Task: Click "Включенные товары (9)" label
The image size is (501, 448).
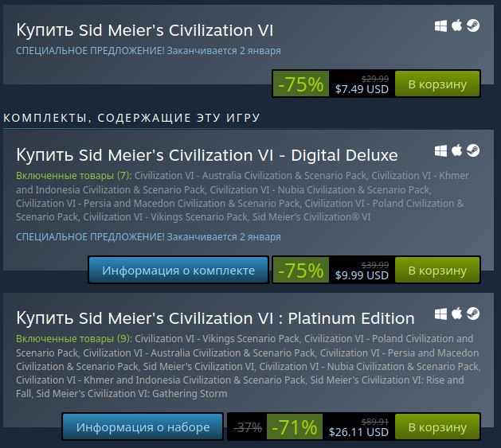Action: click(74, 339)
